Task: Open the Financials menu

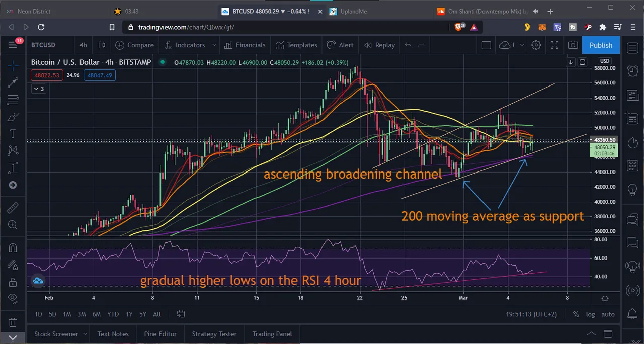Action: click(245, 45)
